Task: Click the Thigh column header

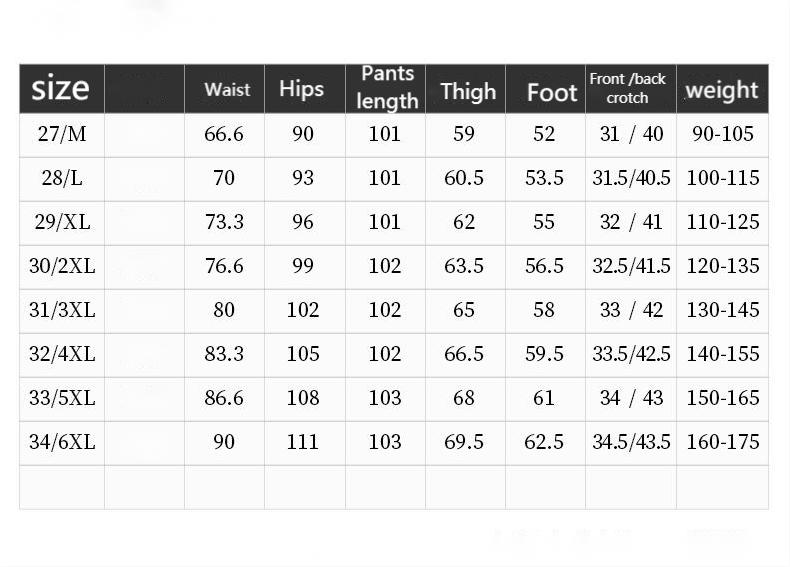Action: (467, 92)
